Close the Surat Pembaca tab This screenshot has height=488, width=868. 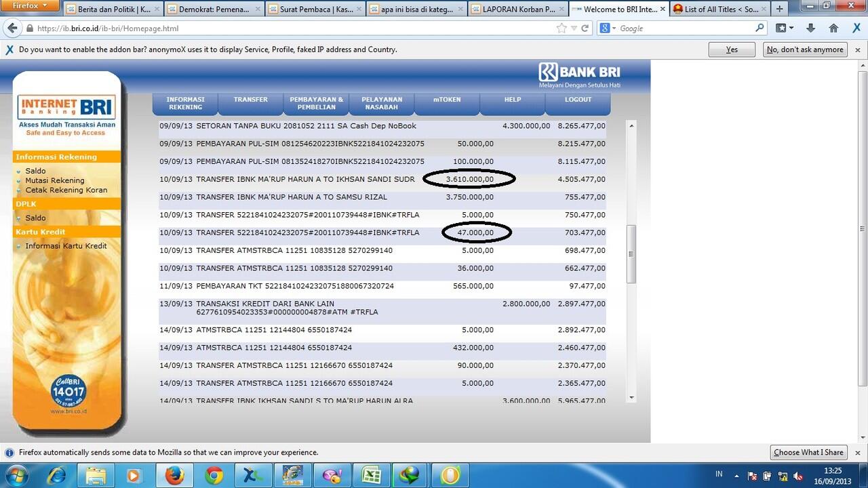pos(359,9)
